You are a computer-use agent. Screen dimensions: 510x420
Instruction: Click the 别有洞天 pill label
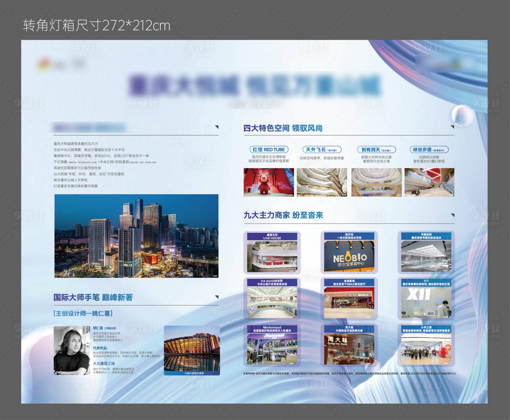[x=376, y=150]
